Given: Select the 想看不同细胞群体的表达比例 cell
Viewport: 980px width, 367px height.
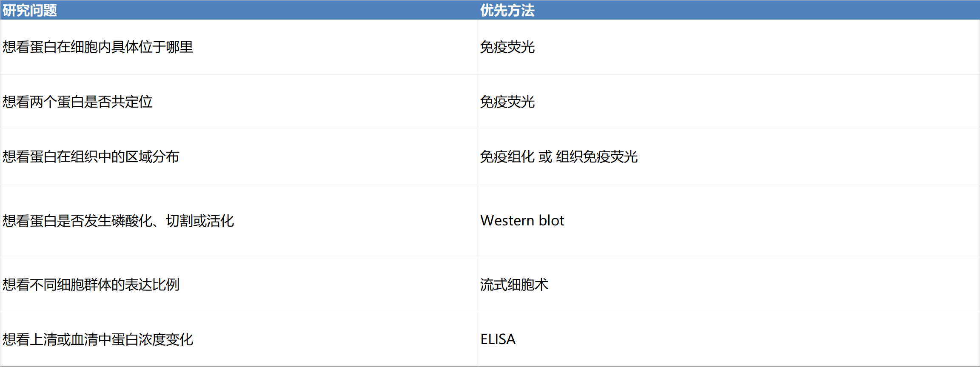Looking at the screenshot, I should click(91, 284).
